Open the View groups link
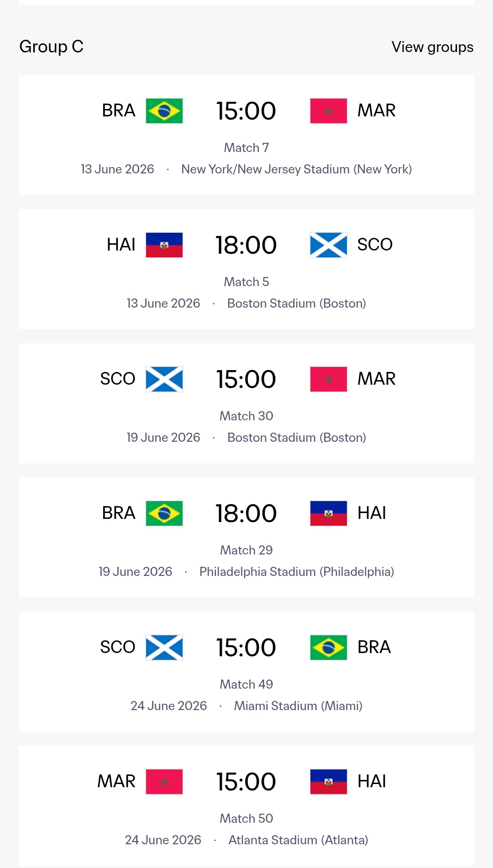Viewport: 493px width, 868px height. click(x=432, y=47)
